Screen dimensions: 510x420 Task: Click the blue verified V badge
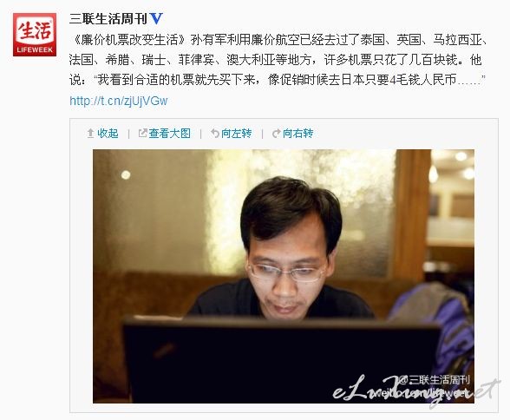tap(156, 19)
